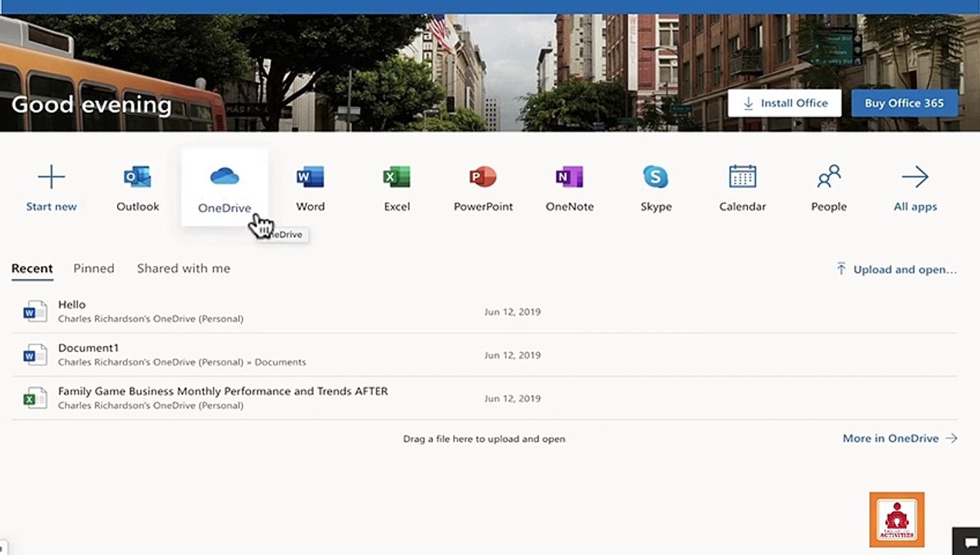Screen dimensions: 980x555
Task: Click the Skype label text
Action: pos(656,207)
